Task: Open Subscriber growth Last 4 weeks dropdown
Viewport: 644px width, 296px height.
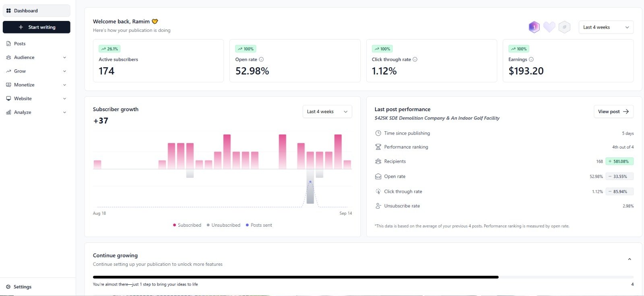Action: coord(327,112)
